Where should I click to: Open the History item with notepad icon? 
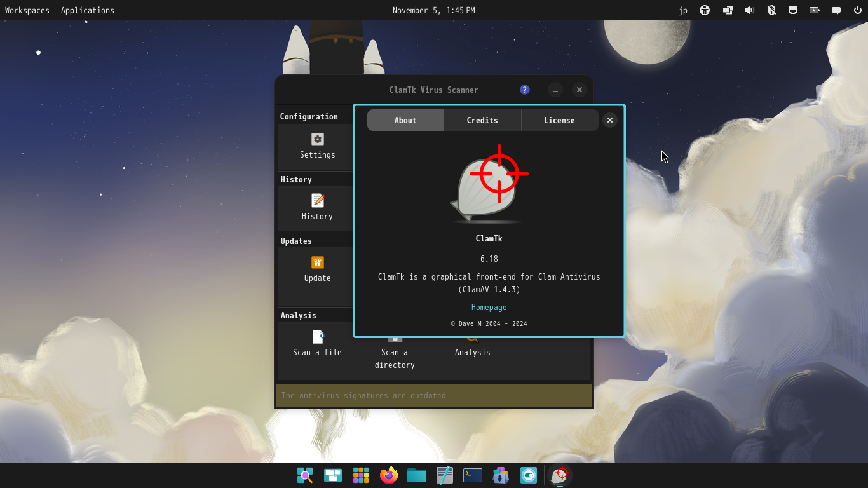317,207
